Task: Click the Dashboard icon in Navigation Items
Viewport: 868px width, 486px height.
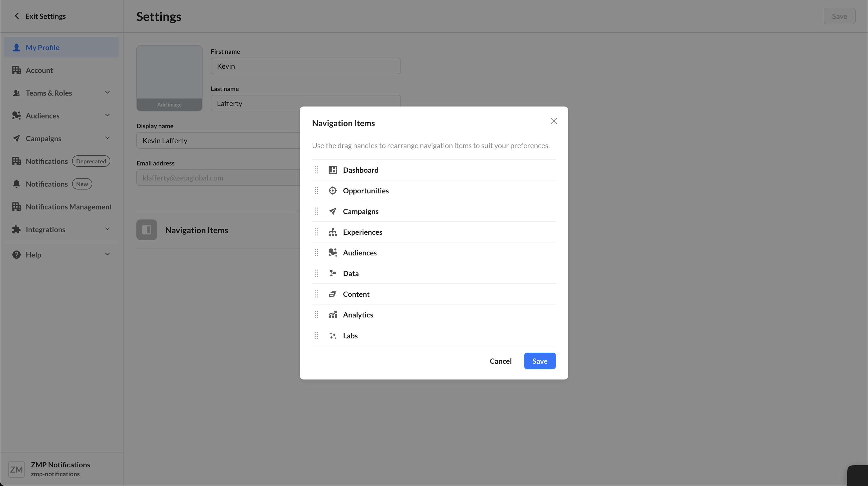Action: pyautogui.click(x=332, y=170)
